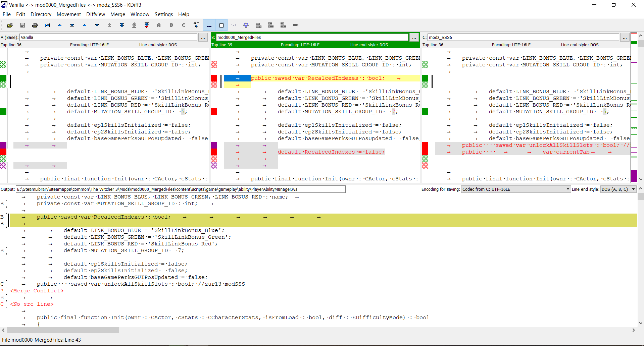Open the Movement menu

click(x=69, y=14)
